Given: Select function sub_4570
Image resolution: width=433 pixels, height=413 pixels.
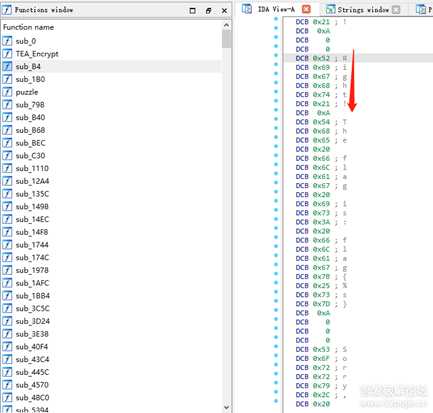Looking at the screenshot, I should [32, 385].
